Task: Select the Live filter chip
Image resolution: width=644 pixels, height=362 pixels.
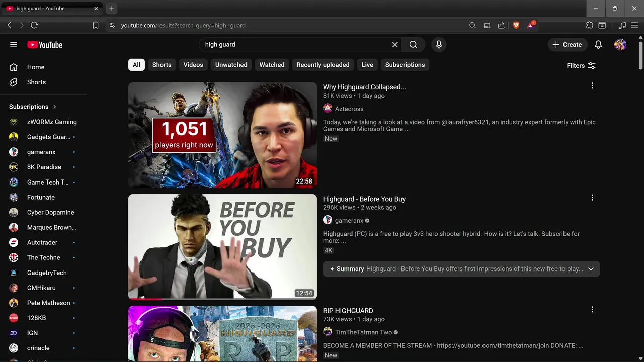Action: click(367, 65)
